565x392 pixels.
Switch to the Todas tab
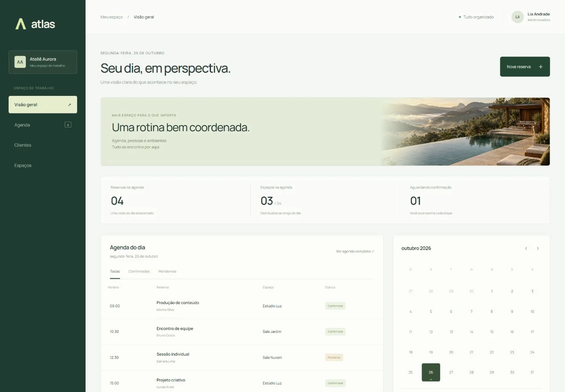[115, 272]
